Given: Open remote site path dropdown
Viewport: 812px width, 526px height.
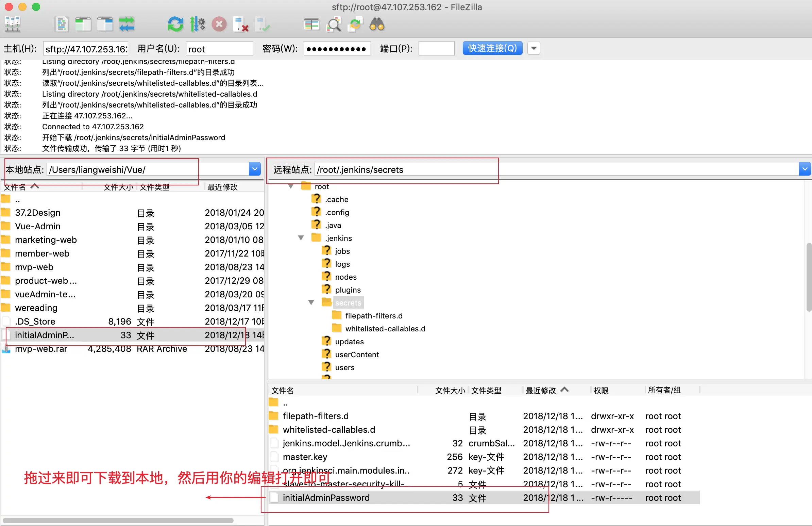Looking at the screenshot, I should [x=805, y=169].
